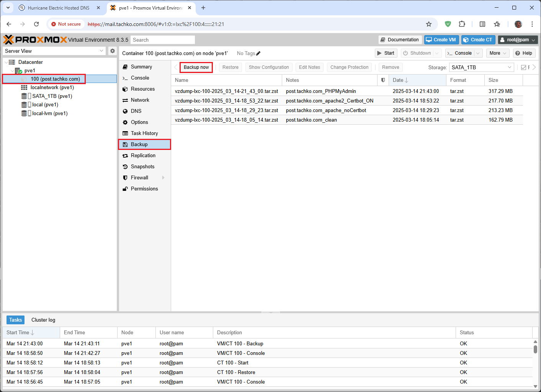Click the Create CT button
541x392 pixels.
pyautogui.click(x=478, y=40)
